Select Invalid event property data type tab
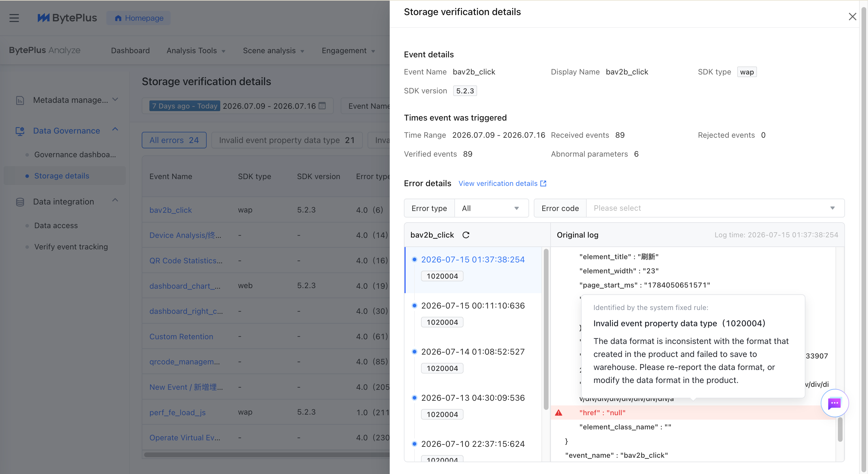The image size is (868, 474). point(287,140)
